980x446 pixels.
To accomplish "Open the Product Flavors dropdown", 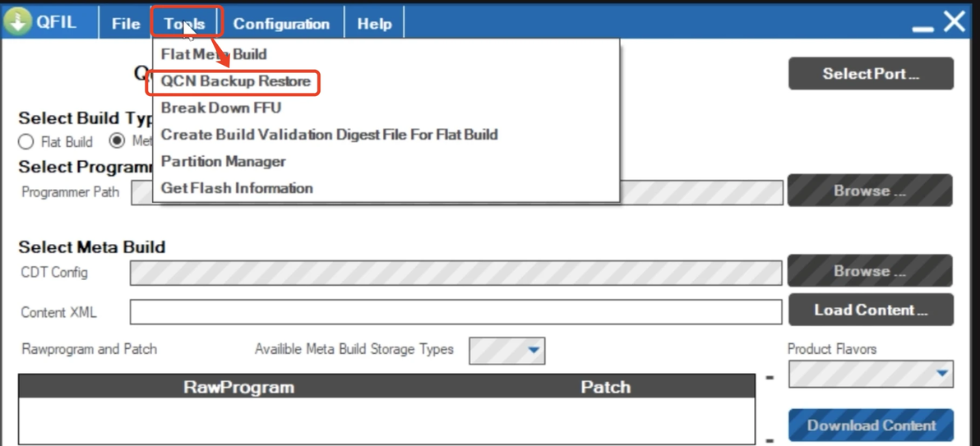I will coord(871,375).
